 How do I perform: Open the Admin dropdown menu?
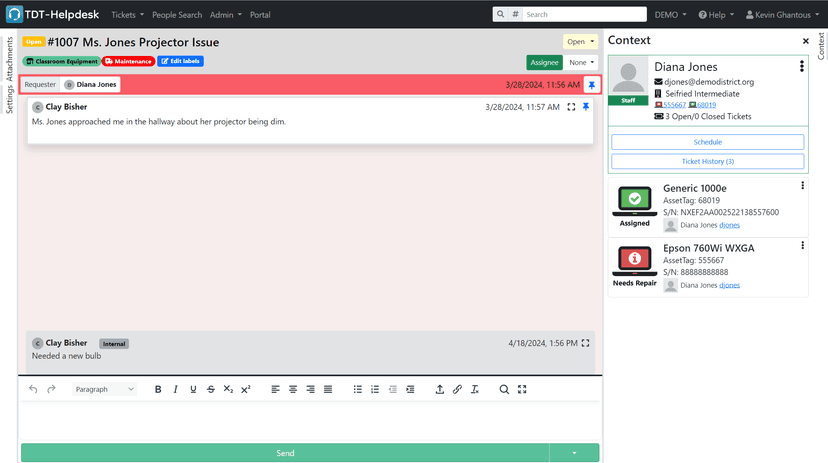[x=225, y=15]
